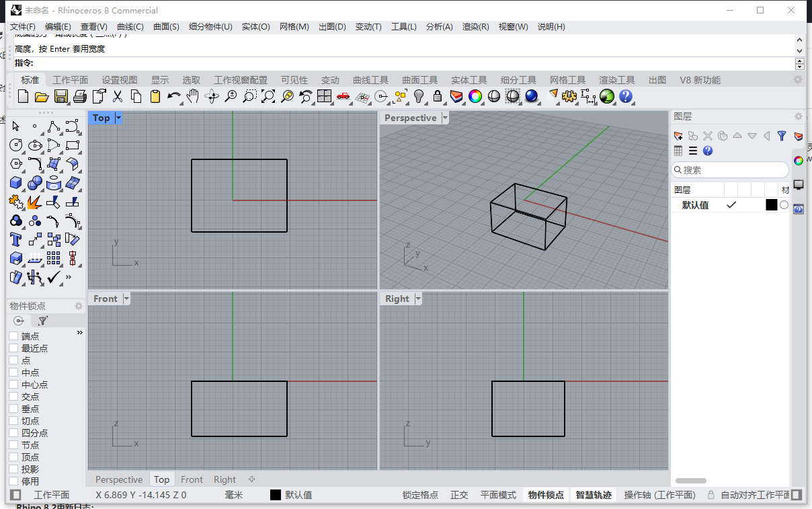Click the Undo arrow icon

(174, 96)
